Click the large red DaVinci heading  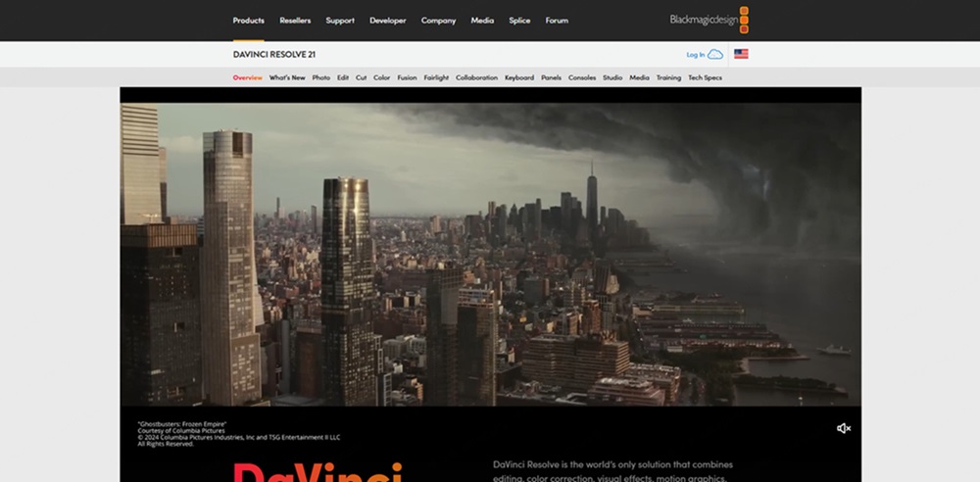[318, 472]
